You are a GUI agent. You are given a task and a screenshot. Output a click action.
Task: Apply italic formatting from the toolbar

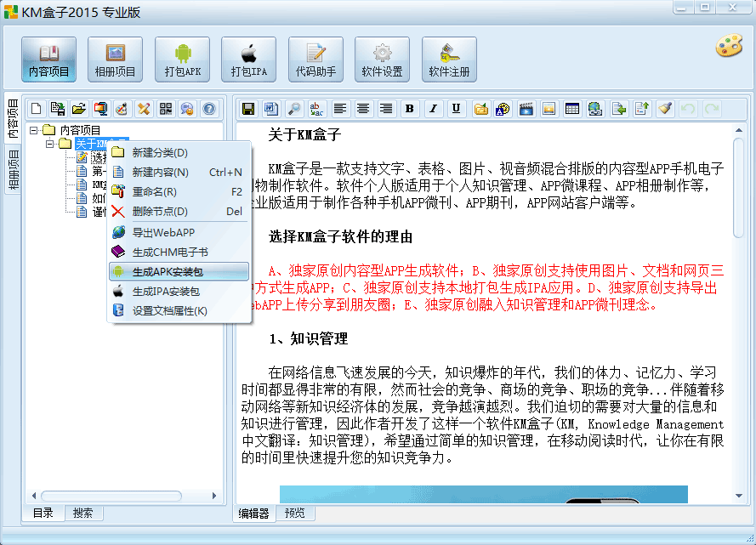coord(433,109)
